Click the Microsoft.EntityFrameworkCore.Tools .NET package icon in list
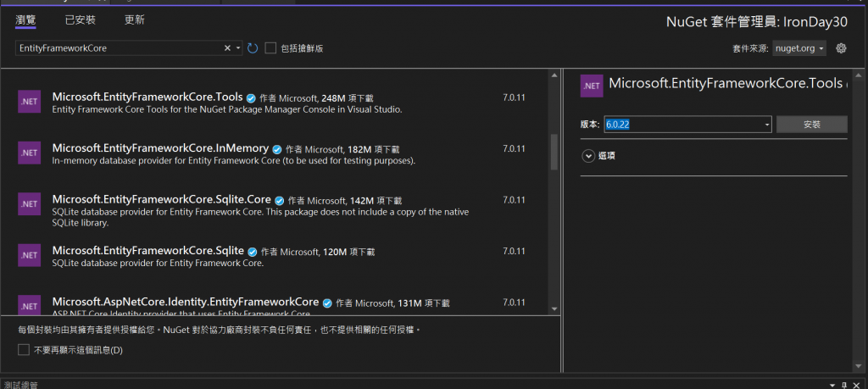868x389 pixels. (30, 101)
